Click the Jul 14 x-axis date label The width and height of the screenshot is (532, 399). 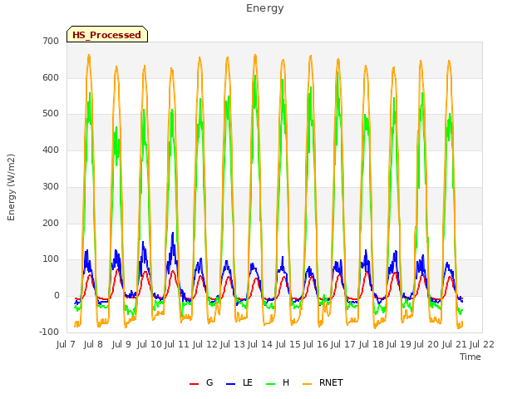click(260, 344)
